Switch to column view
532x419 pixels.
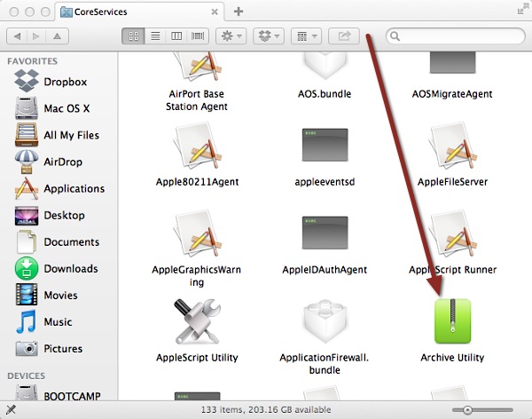[x=176, y=36]
